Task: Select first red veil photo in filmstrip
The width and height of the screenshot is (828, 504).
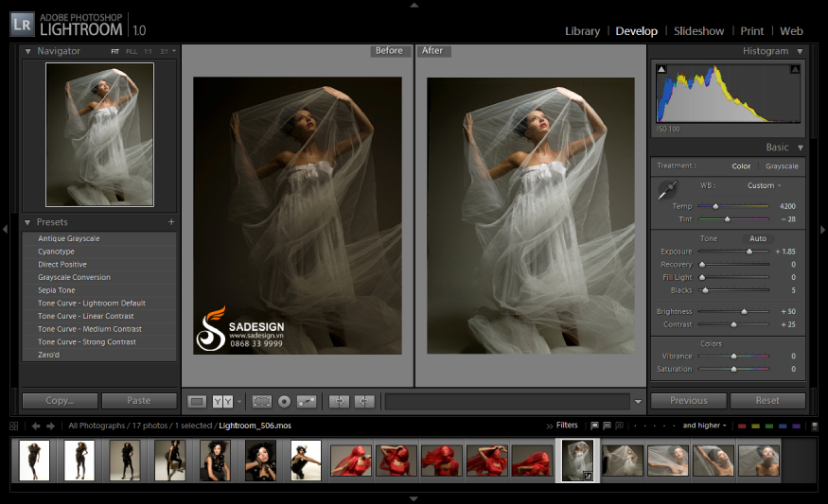Action: (x=351, y=461)
